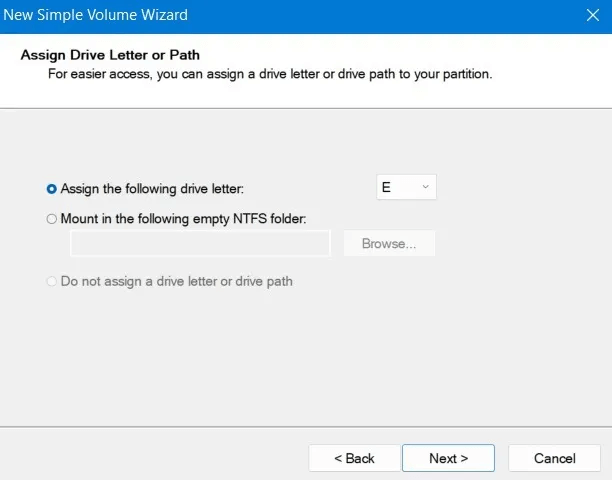Click the 'Assign Drive Letter or Path' heading
This screenshot has height=480, width=612.
110,55
